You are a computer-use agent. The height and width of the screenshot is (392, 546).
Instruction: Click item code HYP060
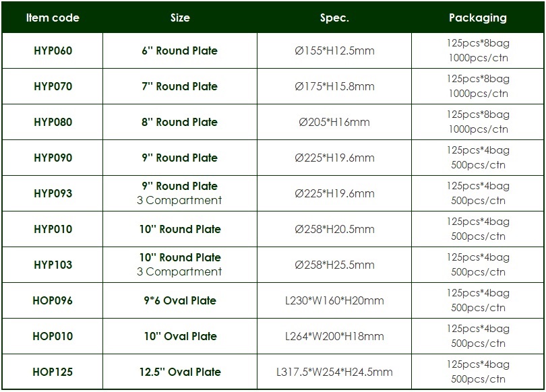(53, 51)
